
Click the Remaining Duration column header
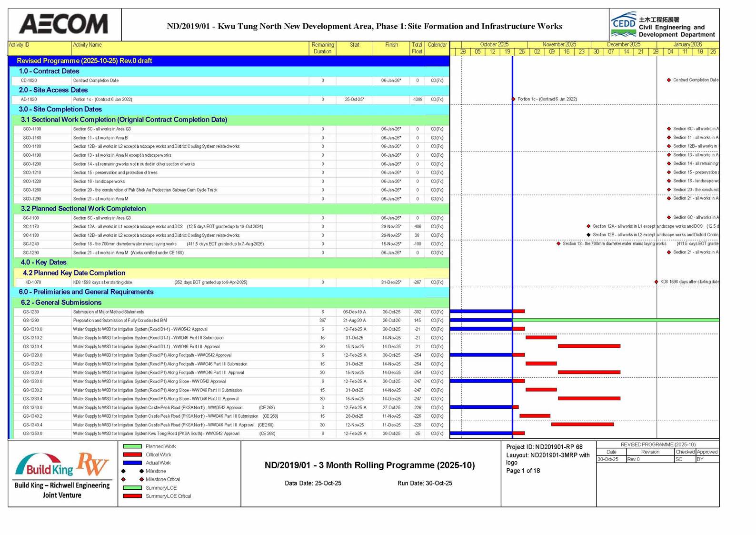322,48
